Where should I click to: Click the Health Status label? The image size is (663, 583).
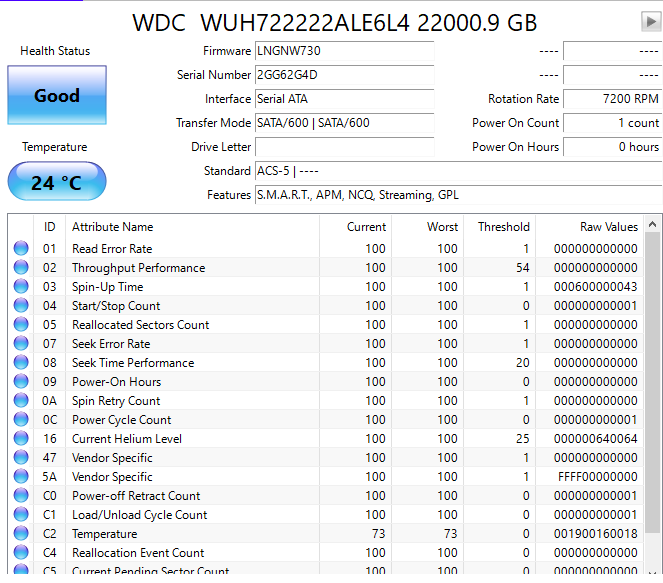tap(55, 51)
